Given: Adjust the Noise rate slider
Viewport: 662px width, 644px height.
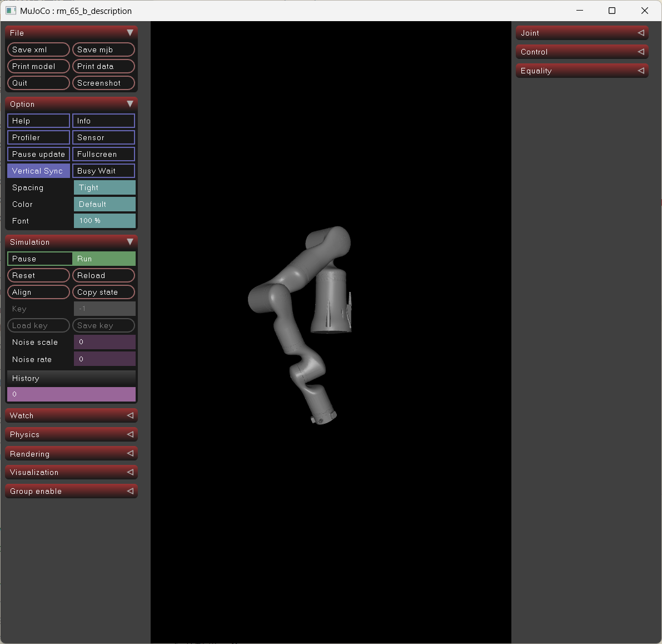Looking at the screenshot, I should (x=104, y=359).
